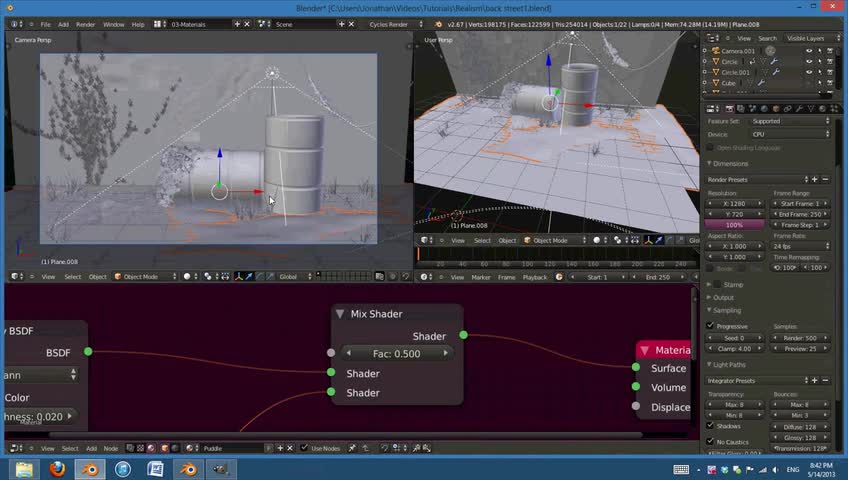The height and width of the screenshot is (480, 848).
Task: Open the Device CPU dropdown
Action: click(789, 134)
